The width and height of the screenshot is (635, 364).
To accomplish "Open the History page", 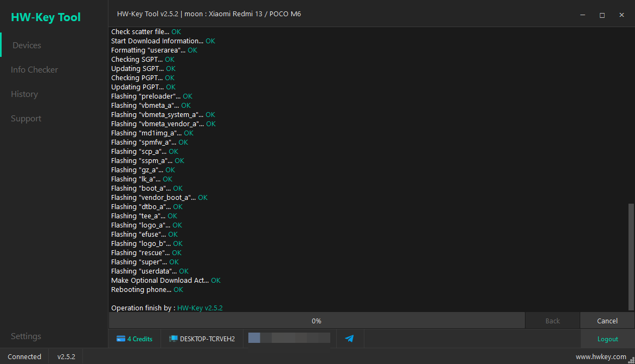I will click(24, 94).
